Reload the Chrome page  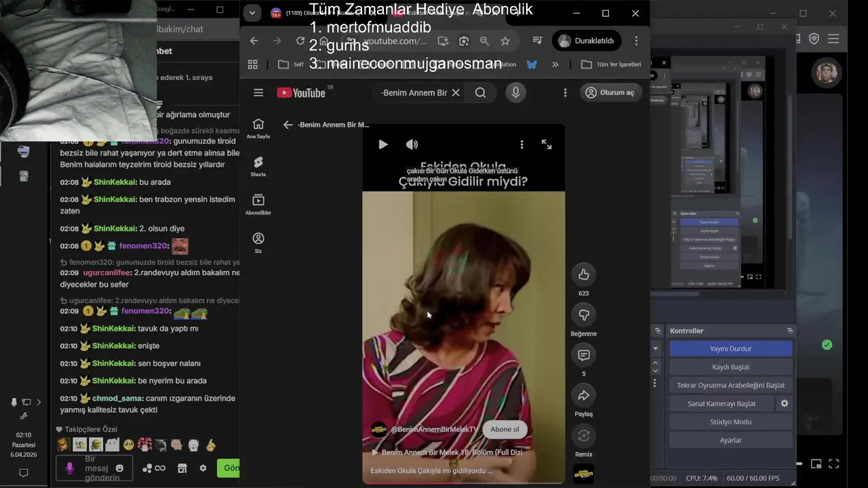(300, 41)
